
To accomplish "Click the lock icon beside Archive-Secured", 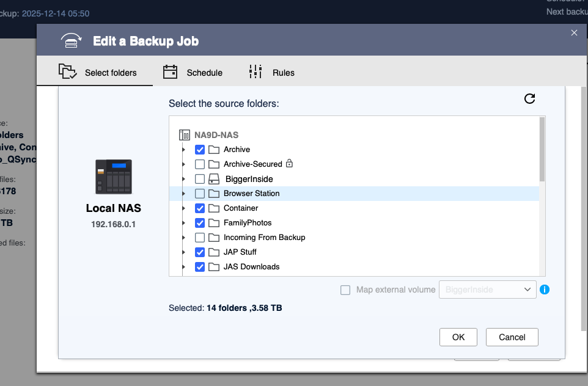I will coord(290,164).
